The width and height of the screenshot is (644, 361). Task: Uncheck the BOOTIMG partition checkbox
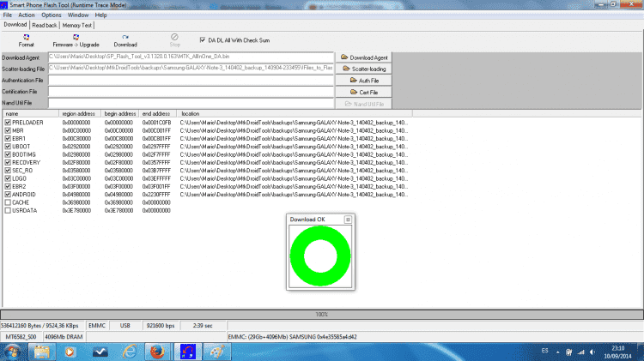coord(8,154)
